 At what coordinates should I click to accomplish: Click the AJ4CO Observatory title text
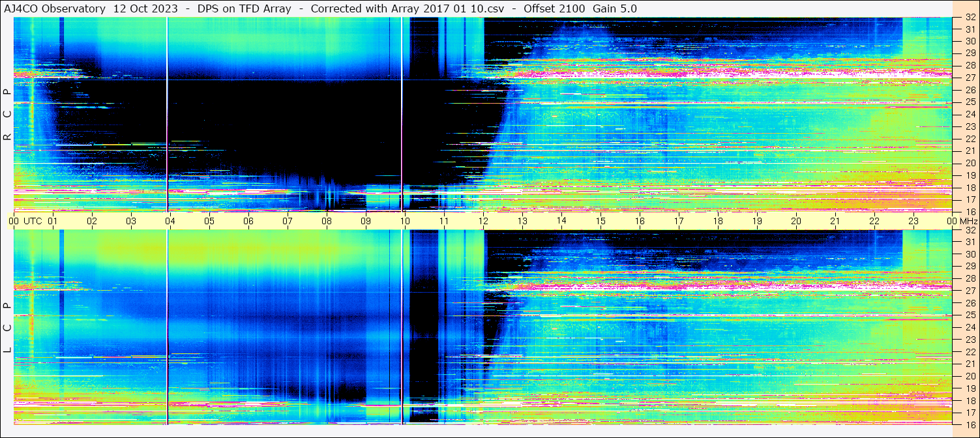coord(55,8)
